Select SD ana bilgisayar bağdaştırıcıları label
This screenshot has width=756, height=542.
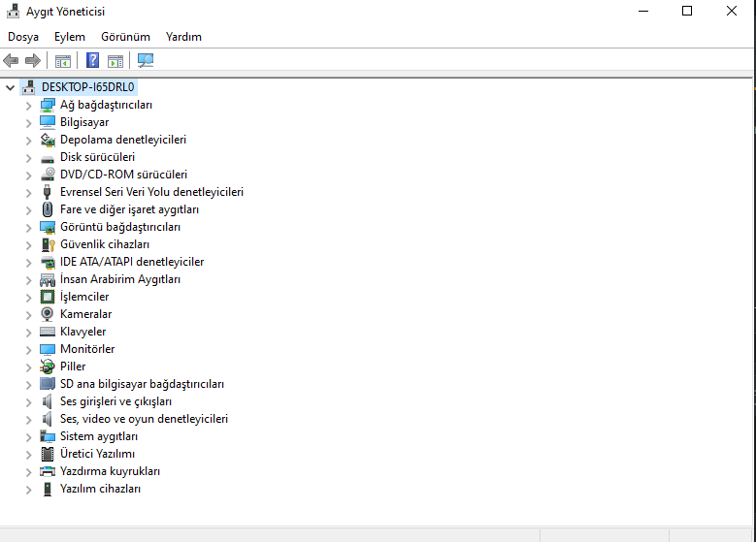tap(142, 384)
